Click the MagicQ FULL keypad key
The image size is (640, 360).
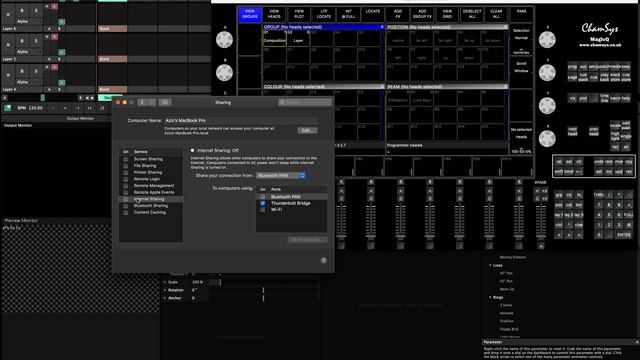[629, 215]
